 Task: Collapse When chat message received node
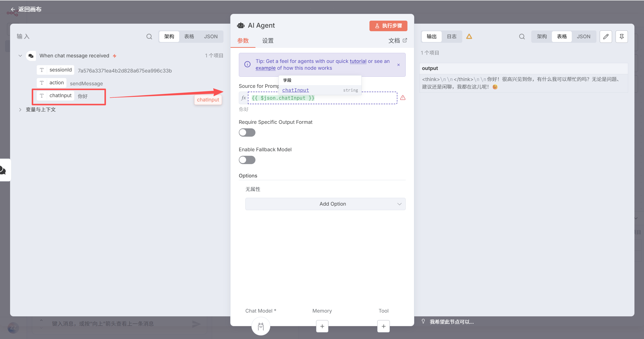point(20,56)
